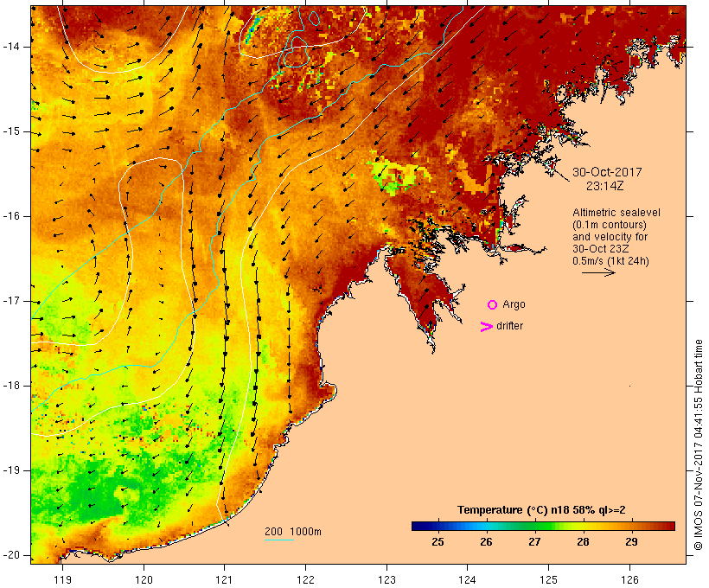This screenshot has width=709, height=588.
Task: Click the velocity scale reference arrow
Action: [x=598, y=272]
